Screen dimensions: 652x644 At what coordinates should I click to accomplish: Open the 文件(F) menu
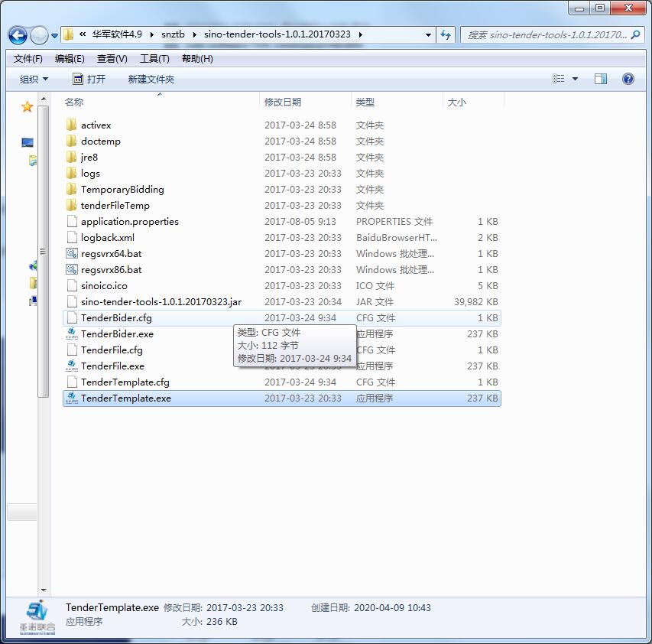pyautogui.click(x=28, y=59)
